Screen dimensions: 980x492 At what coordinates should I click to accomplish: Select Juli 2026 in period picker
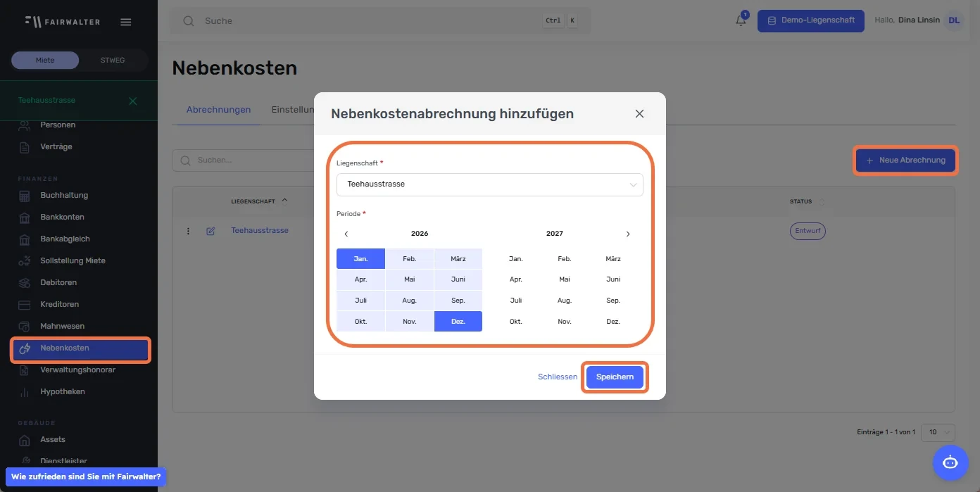pyautogui.click(x=360, y=301)
